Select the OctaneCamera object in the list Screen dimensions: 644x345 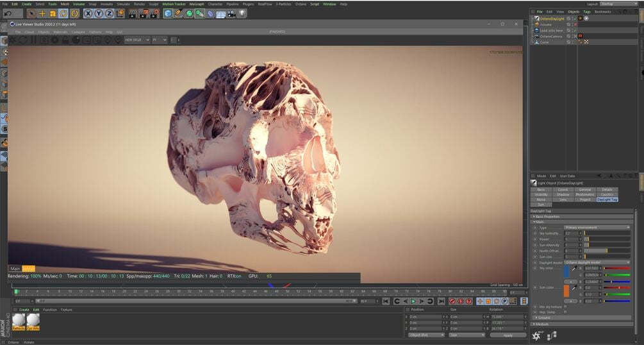click(551, 36)
